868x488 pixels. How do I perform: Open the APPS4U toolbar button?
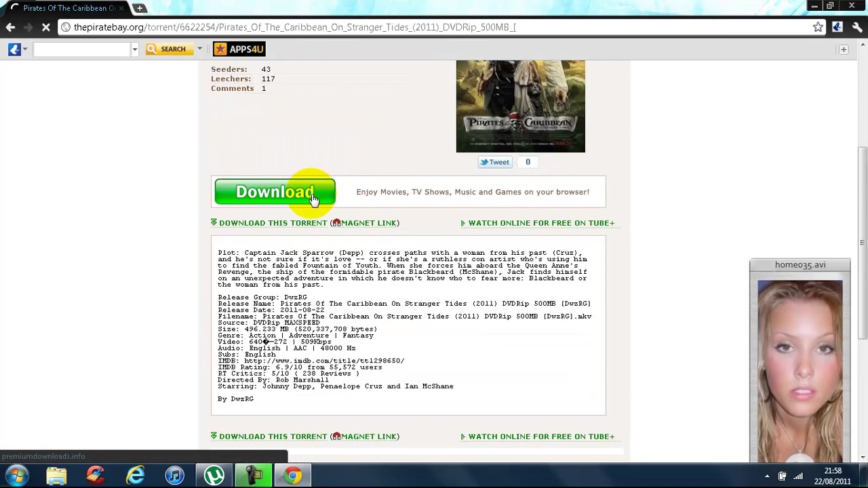point(239,49)
